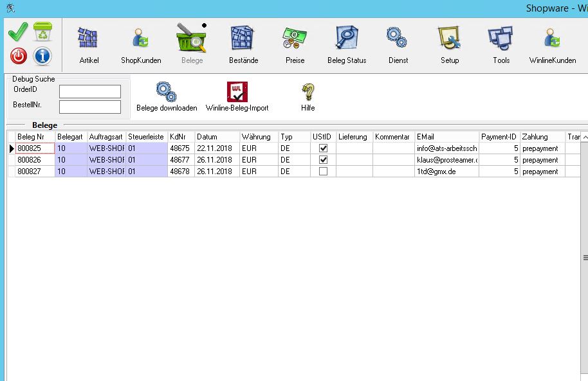Select Beleg Nr 800826 cell

[x=35, y=160]
